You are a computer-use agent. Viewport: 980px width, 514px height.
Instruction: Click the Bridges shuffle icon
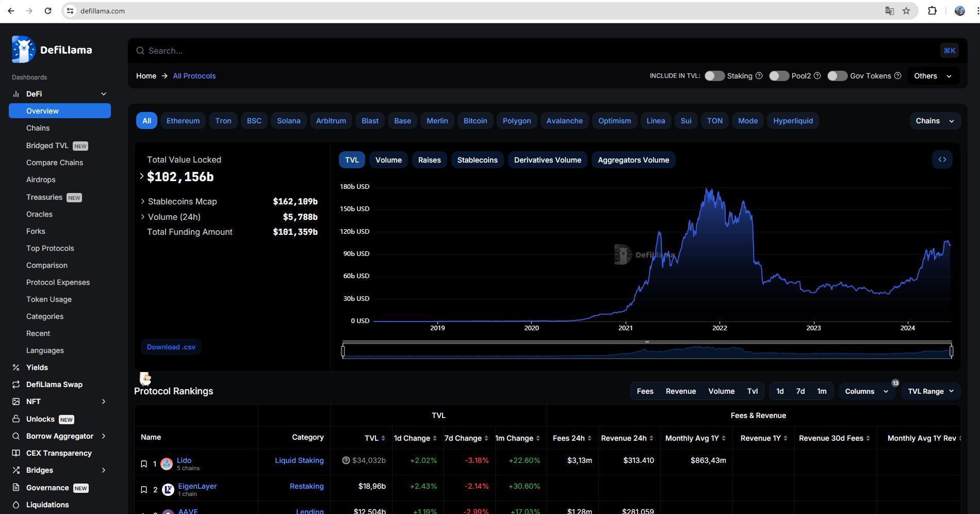(16, 470)
